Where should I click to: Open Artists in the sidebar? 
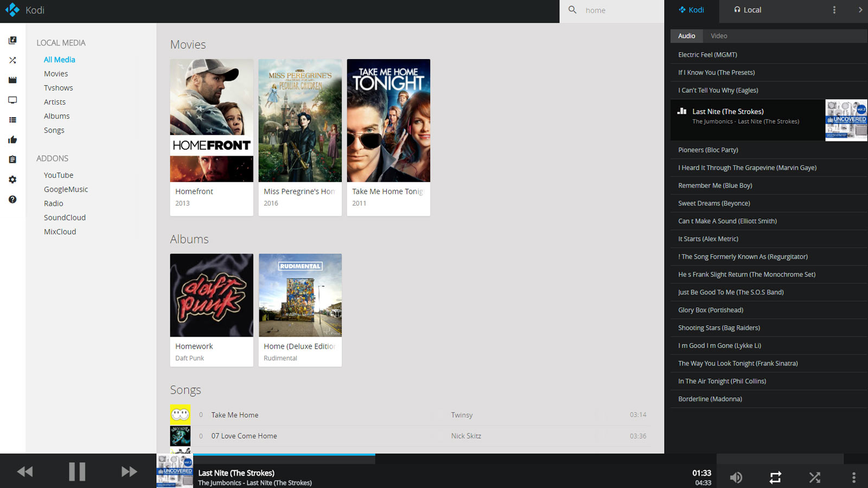click(x=55, y=102)
